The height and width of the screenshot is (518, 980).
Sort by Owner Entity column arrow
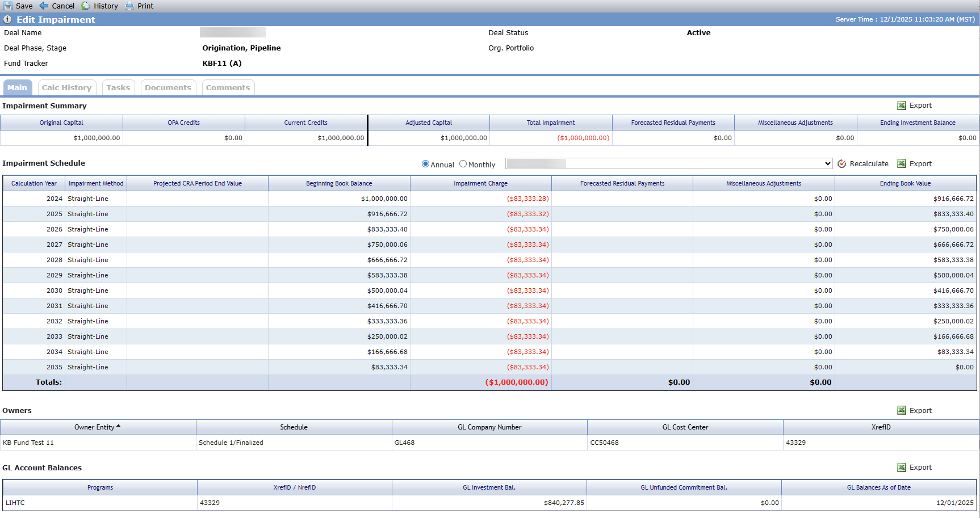point(118,426)
